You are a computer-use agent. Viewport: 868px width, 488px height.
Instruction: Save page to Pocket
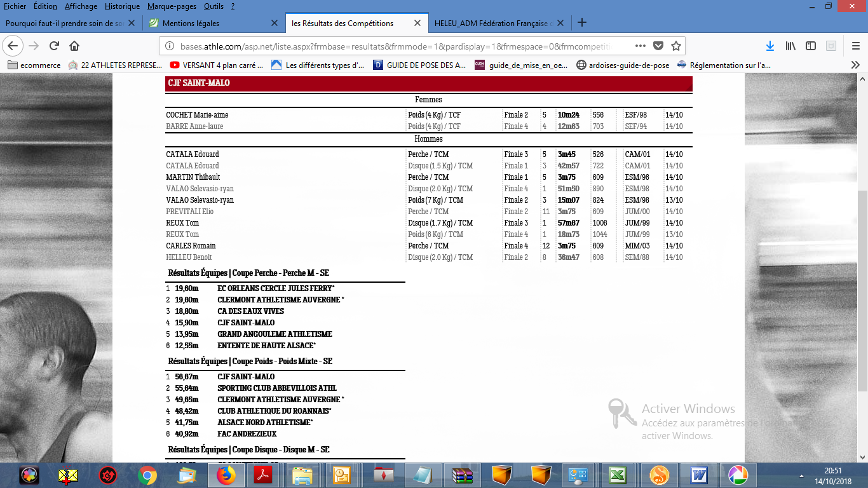click(x=658, y=46)
